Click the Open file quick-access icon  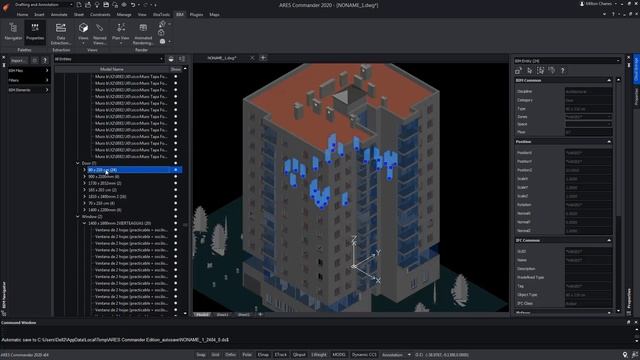(x=88, y=5)
